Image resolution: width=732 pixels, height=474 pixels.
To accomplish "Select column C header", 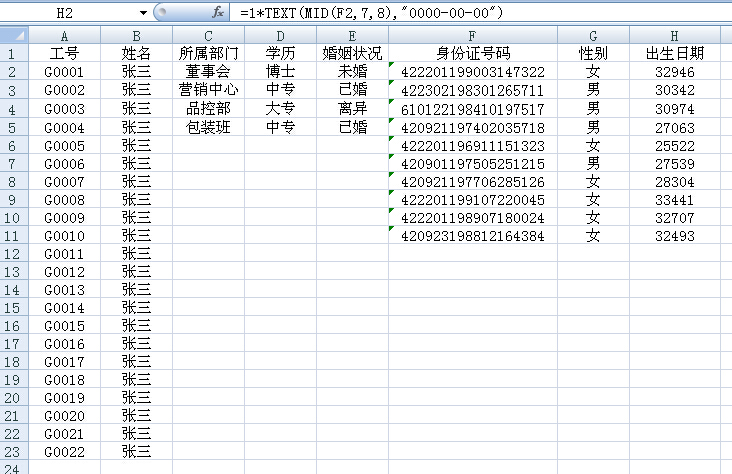I will click(208, 36).
